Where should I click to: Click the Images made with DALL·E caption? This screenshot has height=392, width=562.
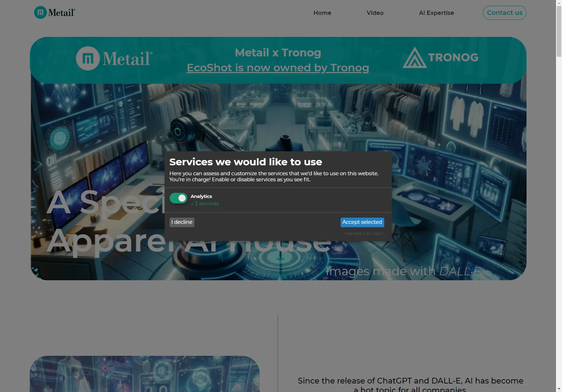404,271
